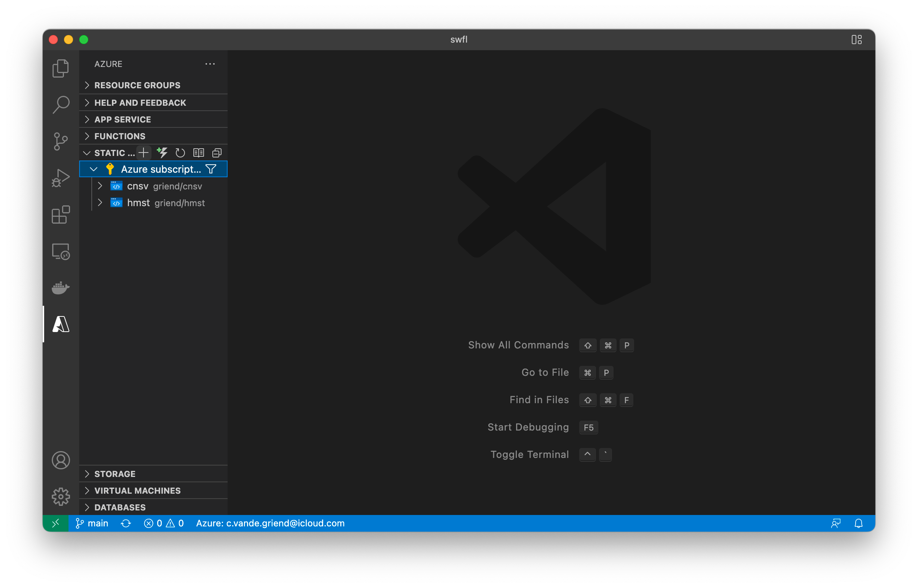Refresh the Static Web Apps list
Viewport: 918px width, 588px height.
coord(180,153)
